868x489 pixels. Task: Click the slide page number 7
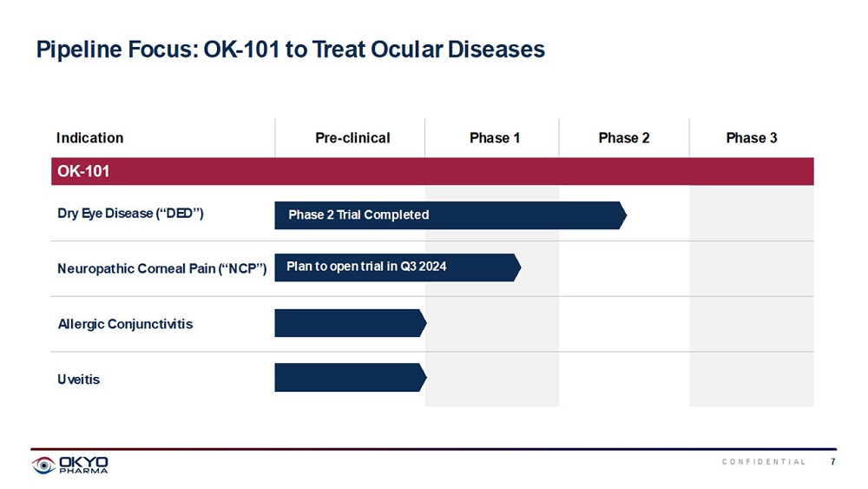tap(833, 461)
